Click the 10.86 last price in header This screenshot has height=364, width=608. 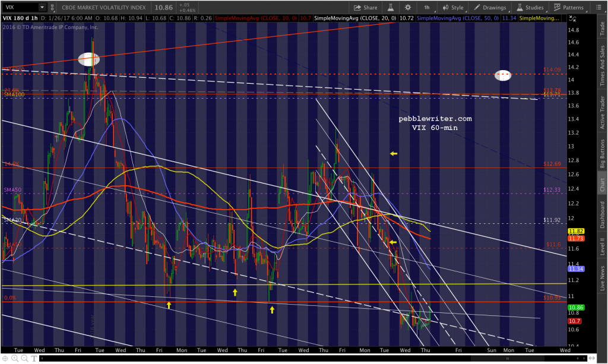tap(164, 7)
